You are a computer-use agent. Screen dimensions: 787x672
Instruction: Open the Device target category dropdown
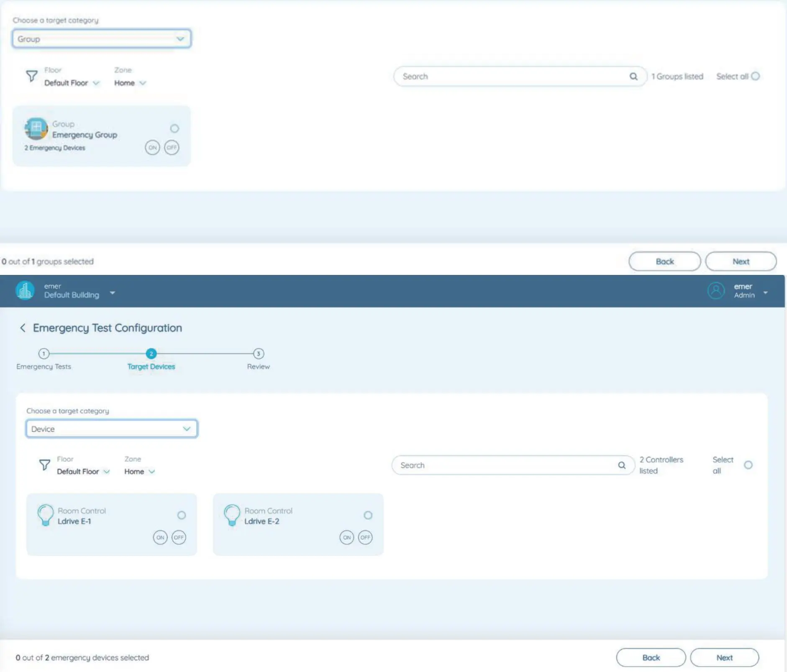coord(111,429)
